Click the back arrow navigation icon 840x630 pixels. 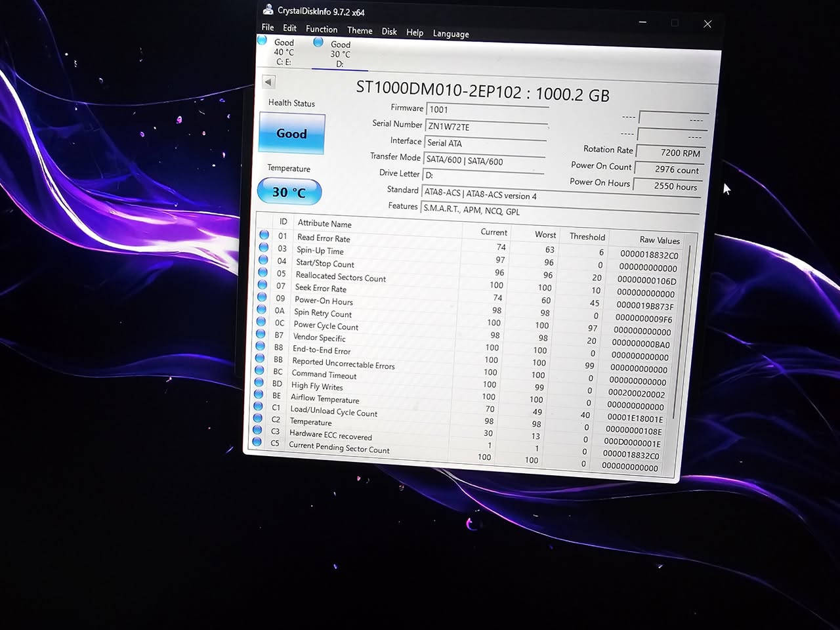tap(268, 81)
